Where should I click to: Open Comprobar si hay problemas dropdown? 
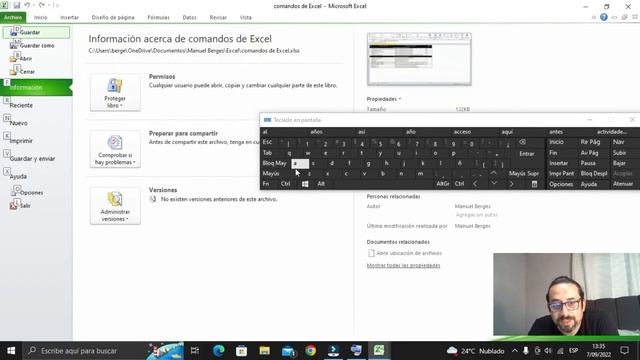click(x=115, y=149)
